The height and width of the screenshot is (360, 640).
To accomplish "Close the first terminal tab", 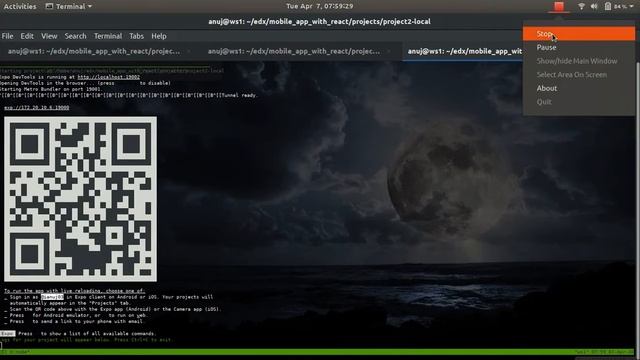I will pyautogui.click(x=189, y=51).
